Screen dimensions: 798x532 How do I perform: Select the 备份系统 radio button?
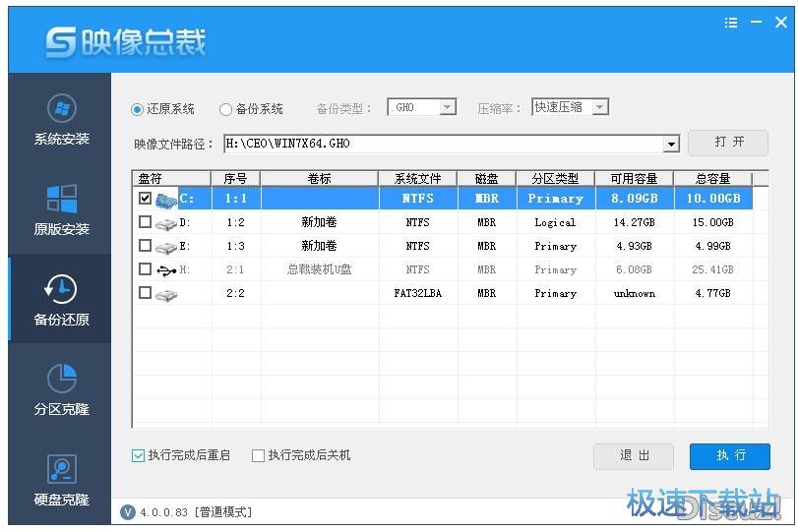coord(225,109)
